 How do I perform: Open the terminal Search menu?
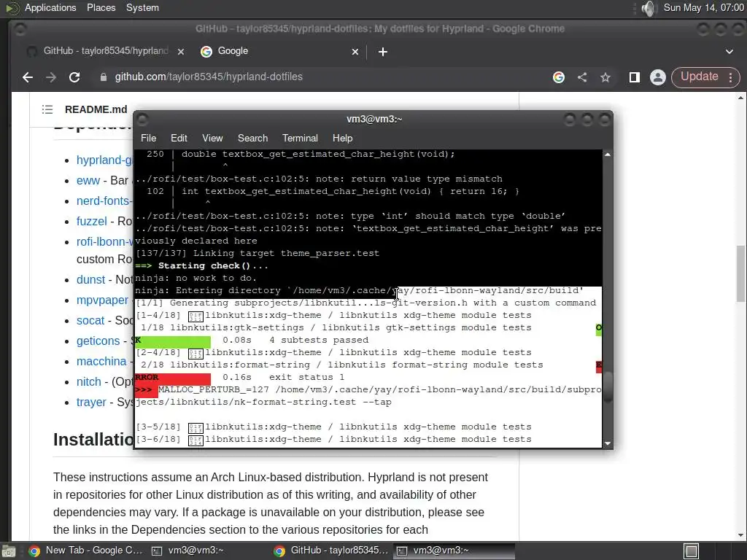(252, 138)
